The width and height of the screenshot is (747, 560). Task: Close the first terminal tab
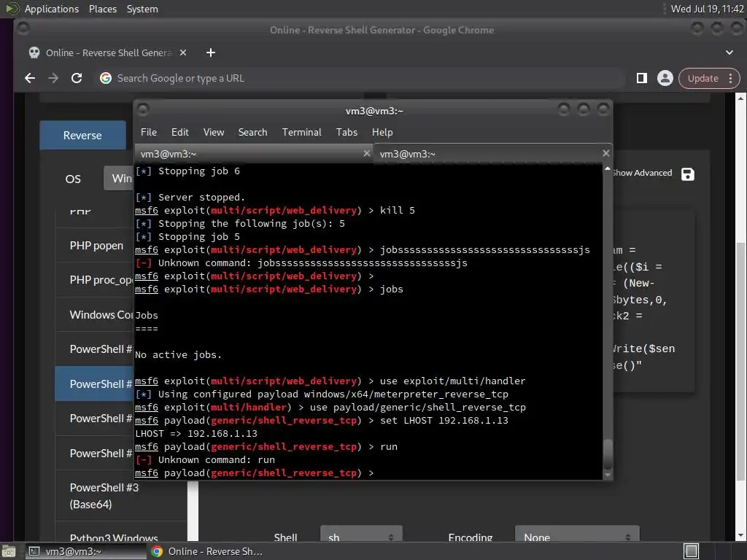coord(366,153)
